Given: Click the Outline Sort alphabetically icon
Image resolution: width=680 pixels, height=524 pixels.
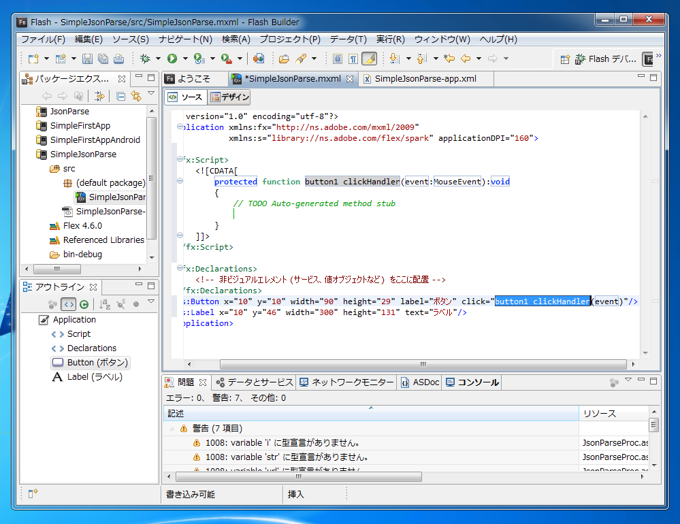Looking at the screenshot, I should 105,305.
